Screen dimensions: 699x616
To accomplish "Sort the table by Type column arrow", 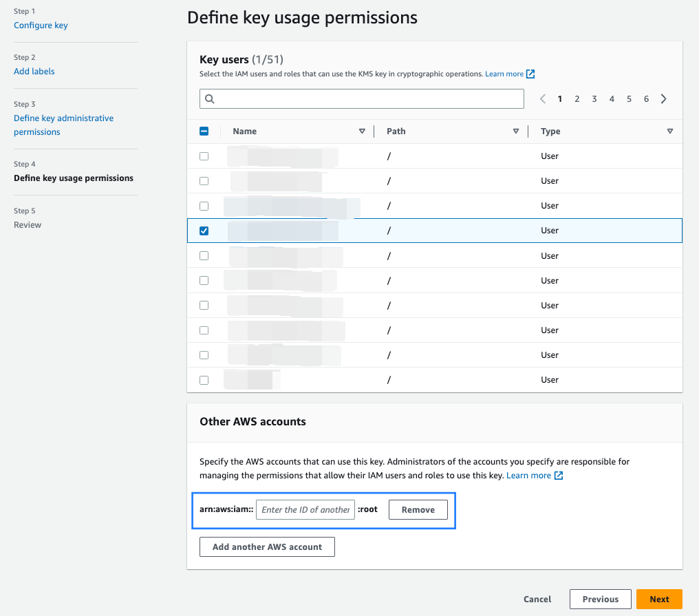I will (669, 131).
